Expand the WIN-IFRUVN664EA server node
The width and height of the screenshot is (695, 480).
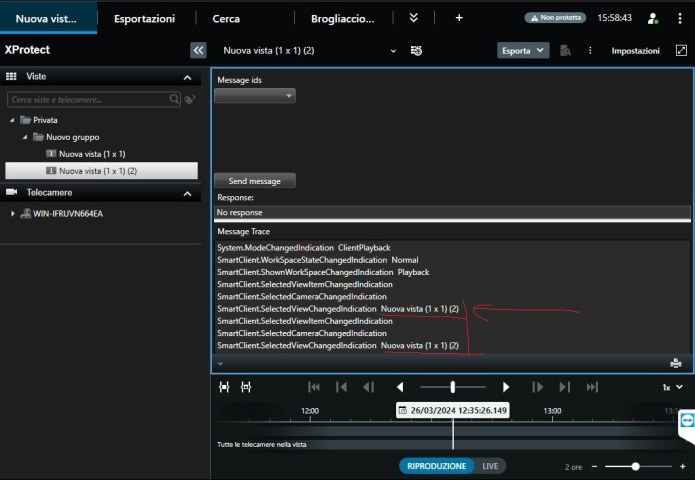point(13,213)
